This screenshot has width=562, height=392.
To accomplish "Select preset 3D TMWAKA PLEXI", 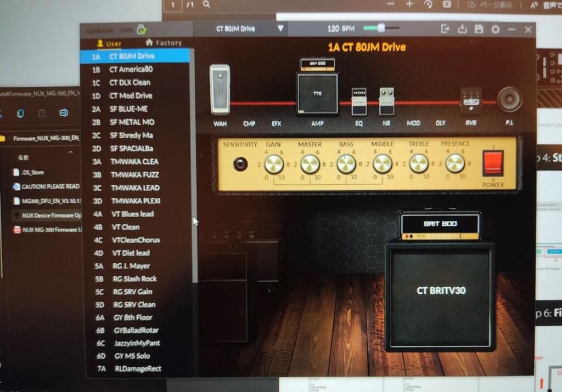I will (x=137, y=201).
